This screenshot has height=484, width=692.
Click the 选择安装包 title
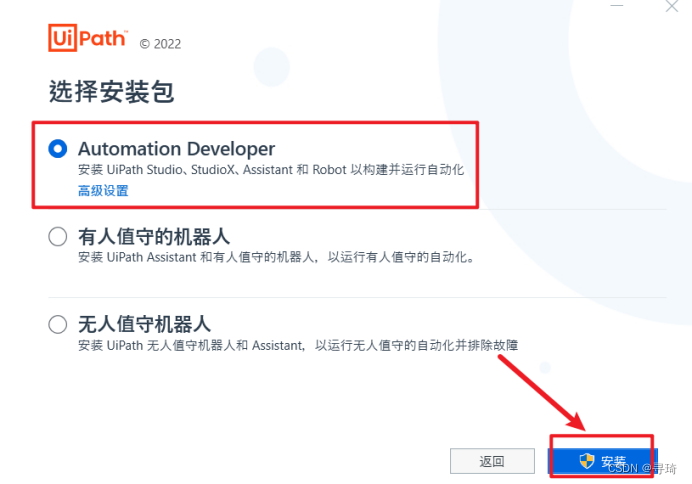(x=112, y=92)
